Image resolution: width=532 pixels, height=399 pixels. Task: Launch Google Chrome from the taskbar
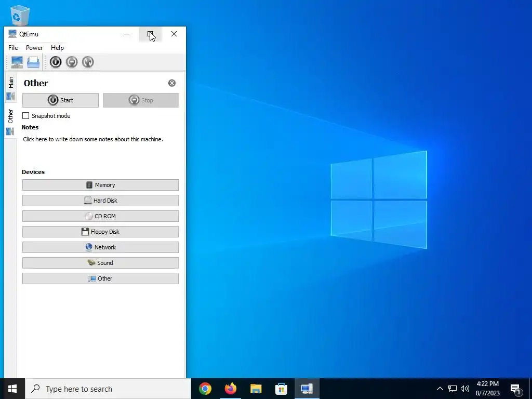[x=205, y=389]
